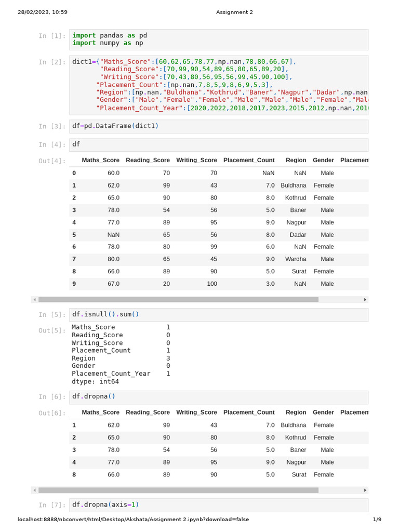Click the dict1 definition code cell

[219, 85]
